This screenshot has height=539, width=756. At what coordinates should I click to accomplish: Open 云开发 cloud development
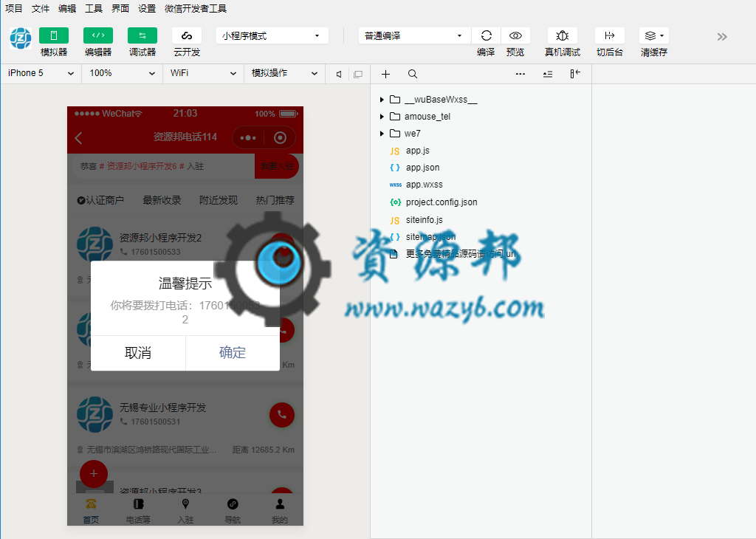pos(187,35)
